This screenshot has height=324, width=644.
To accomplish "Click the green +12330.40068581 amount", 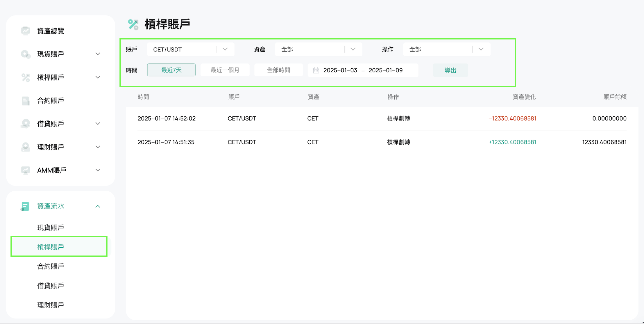I will tap(512, 142).
